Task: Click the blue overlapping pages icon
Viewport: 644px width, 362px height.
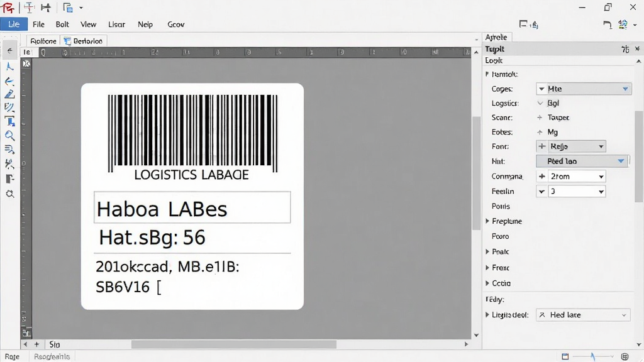Action: click(68, 8)
